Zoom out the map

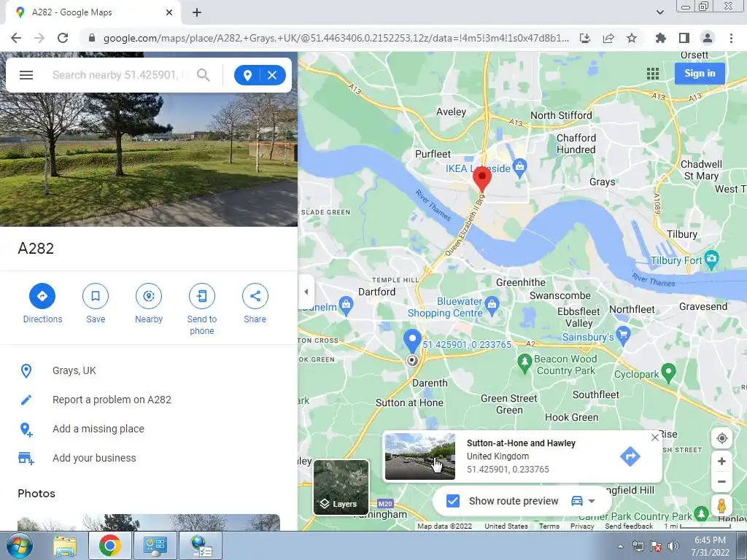(x=721, y=481)
